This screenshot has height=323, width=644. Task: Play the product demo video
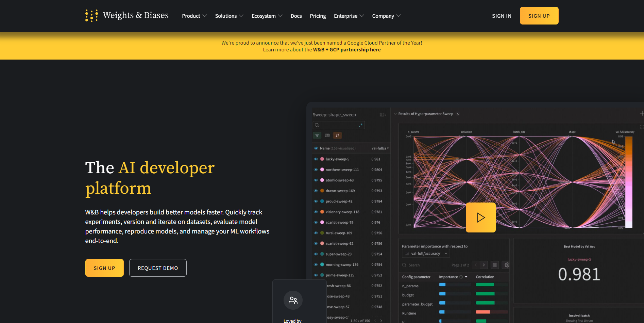click(x=480, y=217)
